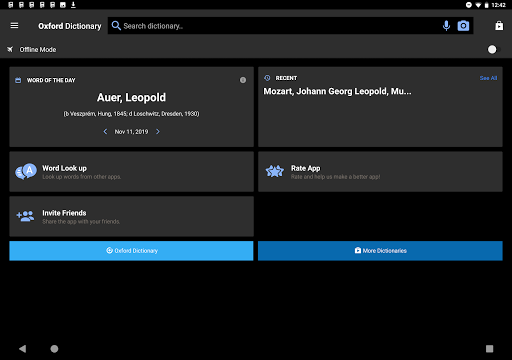
Task: Click the magnifying glass search icon
Action: coord(116,26)
